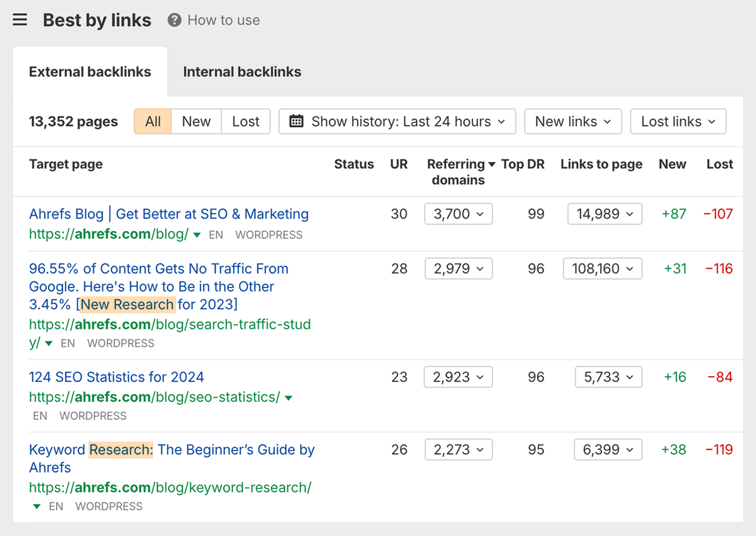756x536 pixels.
Task: Expand the 2,273 referring domains dropdown
Action: pos(458,449)
